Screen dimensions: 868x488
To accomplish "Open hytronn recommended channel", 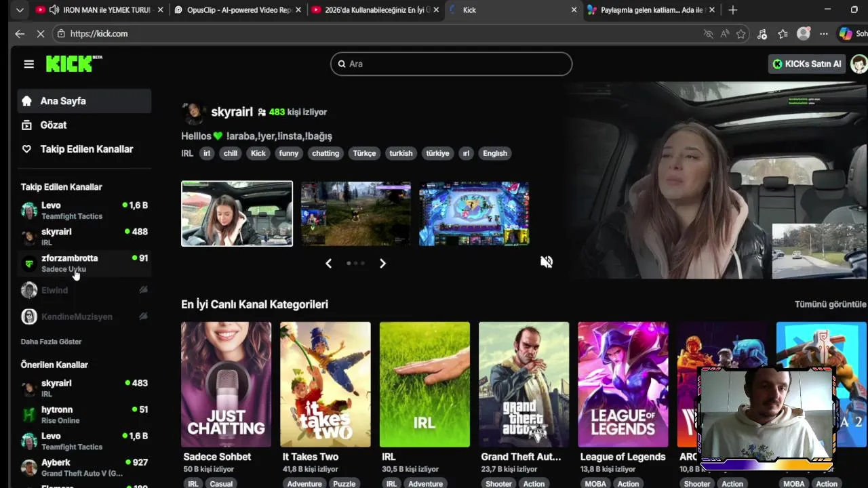I will 84,415.
